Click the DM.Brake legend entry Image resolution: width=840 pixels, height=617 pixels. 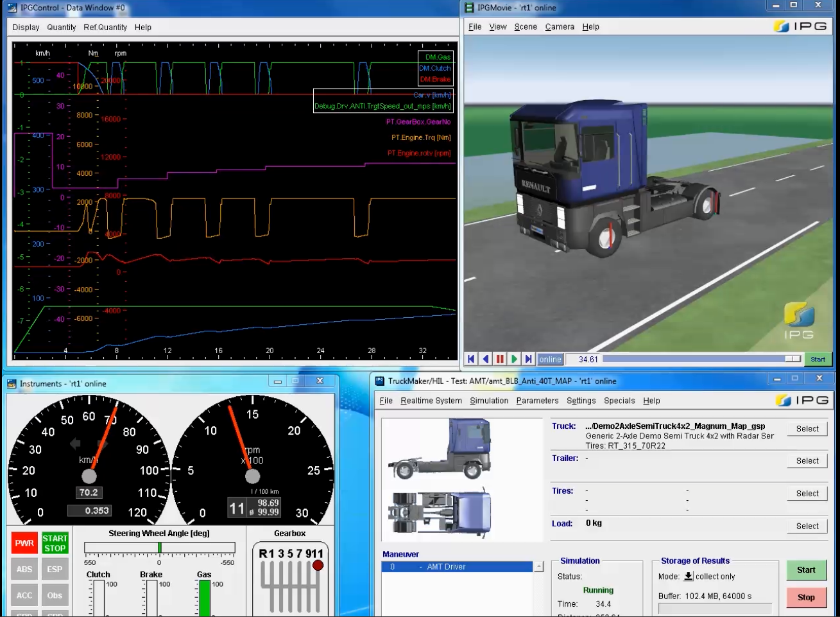435,79
